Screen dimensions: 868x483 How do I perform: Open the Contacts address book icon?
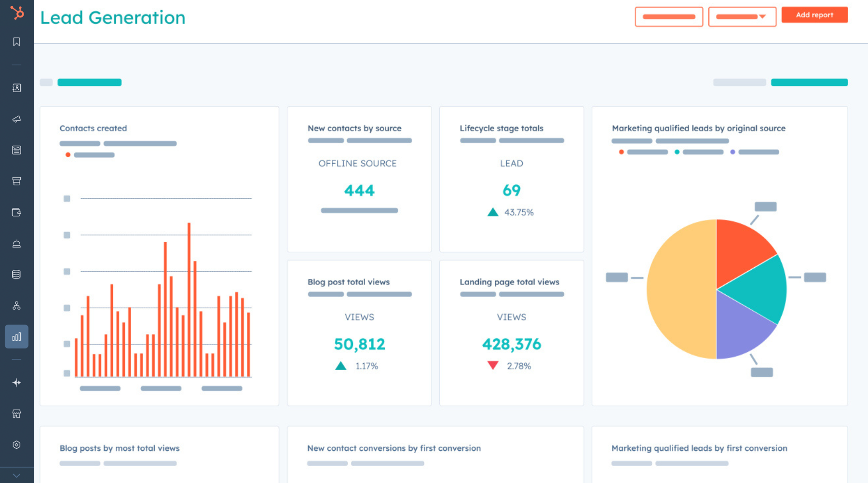click(x=16, y=88)
